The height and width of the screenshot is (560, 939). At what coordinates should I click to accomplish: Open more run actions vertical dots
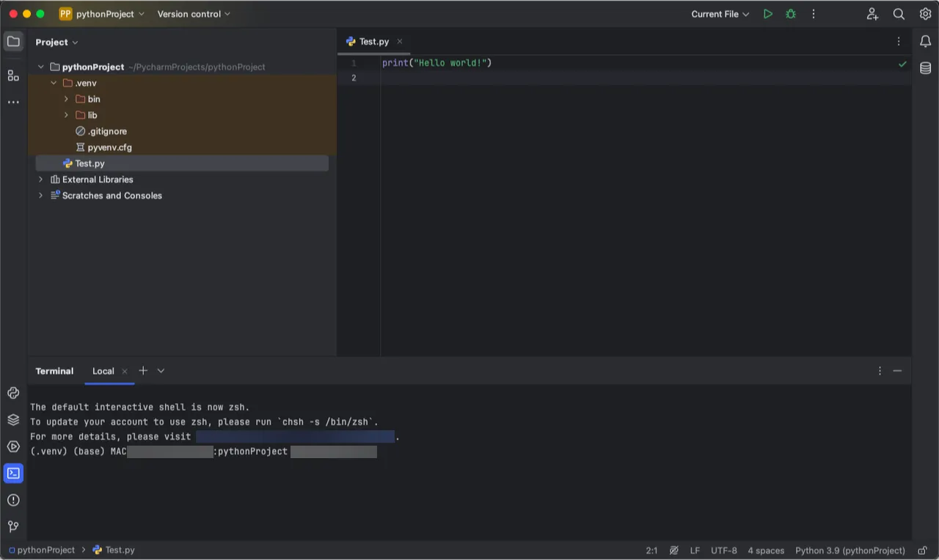tap(813, 14)
